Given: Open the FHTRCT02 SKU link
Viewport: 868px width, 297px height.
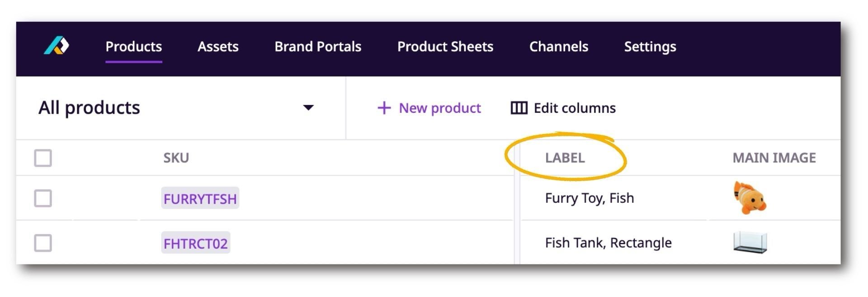Looking at the screenshot, I should 195,244.
